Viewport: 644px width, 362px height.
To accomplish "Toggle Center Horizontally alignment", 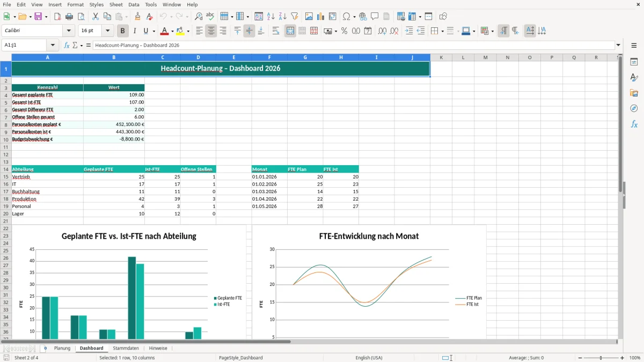I will coord(211,31).
